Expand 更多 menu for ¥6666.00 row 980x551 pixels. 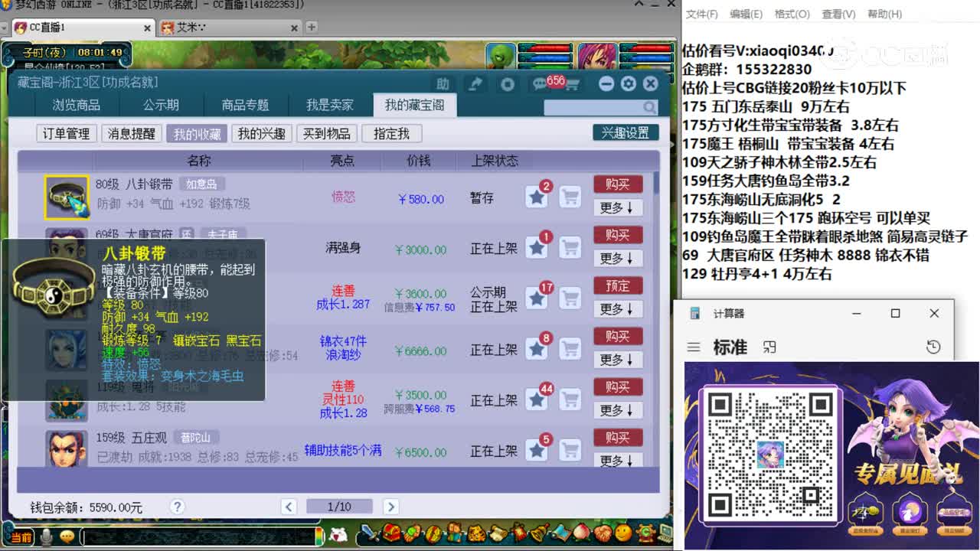pos(618,359)
